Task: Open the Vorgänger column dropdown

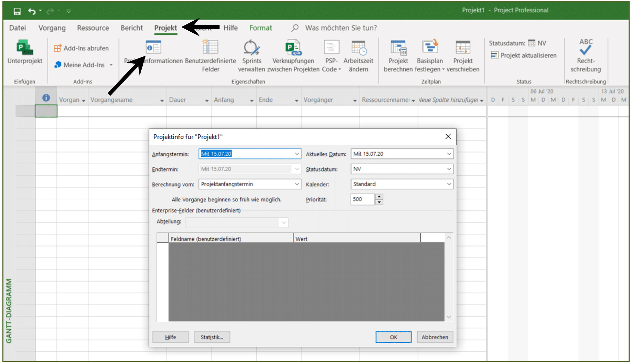Action: click(355, 101)
